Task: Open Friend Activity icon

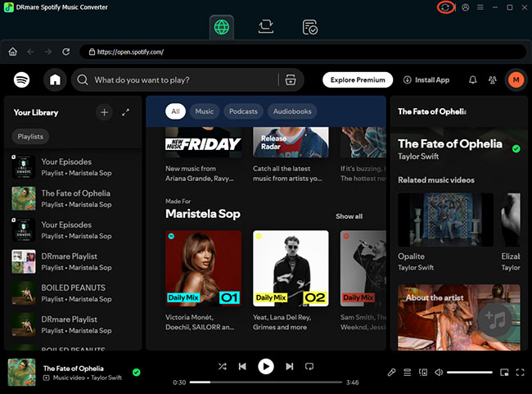Action: 492,79
